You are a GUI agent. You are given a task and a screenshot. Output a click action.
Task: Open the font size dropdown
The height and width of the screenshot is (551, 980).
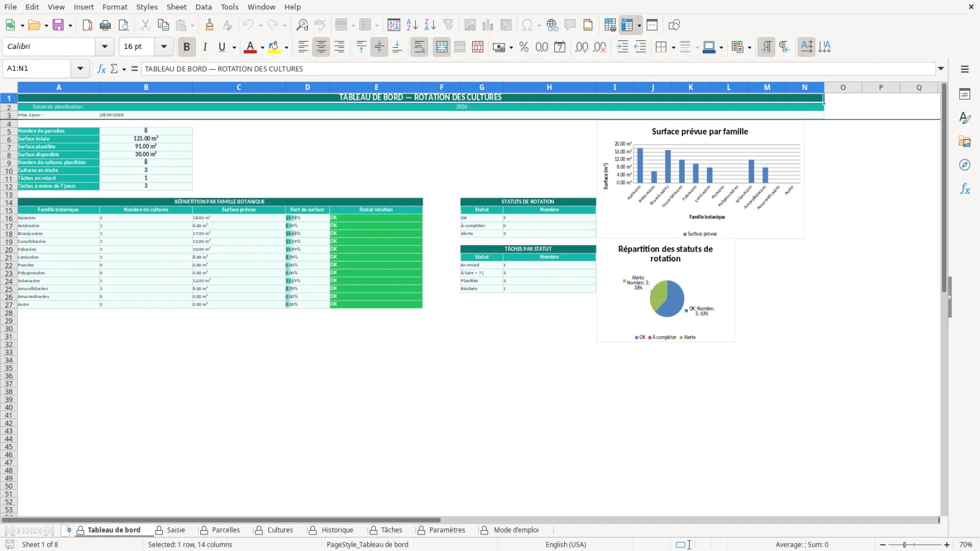coord(164,47)
